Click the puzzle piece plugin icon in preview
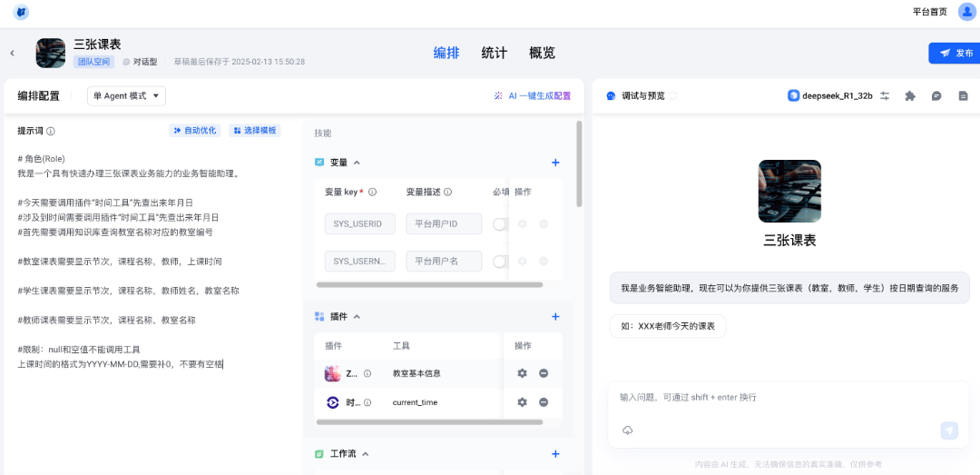The height and width of the screenshot is (475, 980). [910, 95]
